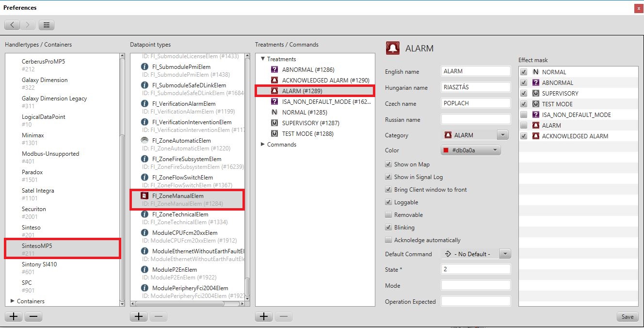644x328 pixels.
Task: Enable the Removable checkbox
Action: click(x=388, y=215)
